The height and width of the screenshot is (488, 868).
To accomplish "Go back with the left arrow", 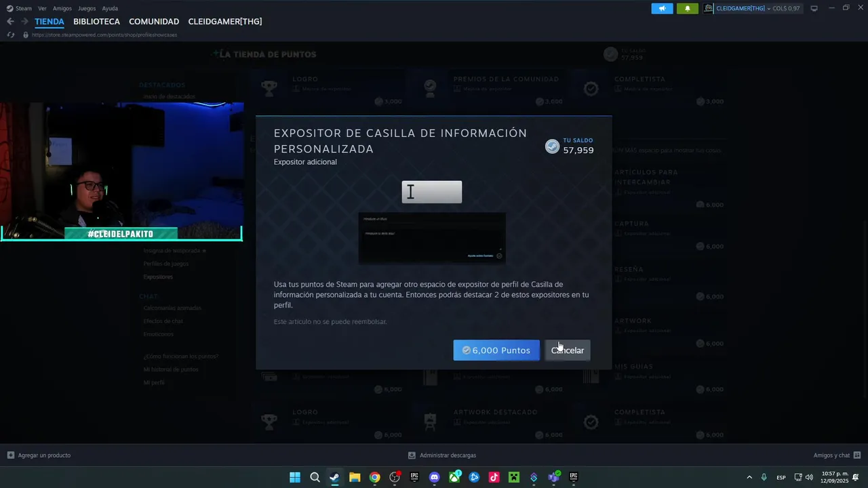I will coord(10,22).
